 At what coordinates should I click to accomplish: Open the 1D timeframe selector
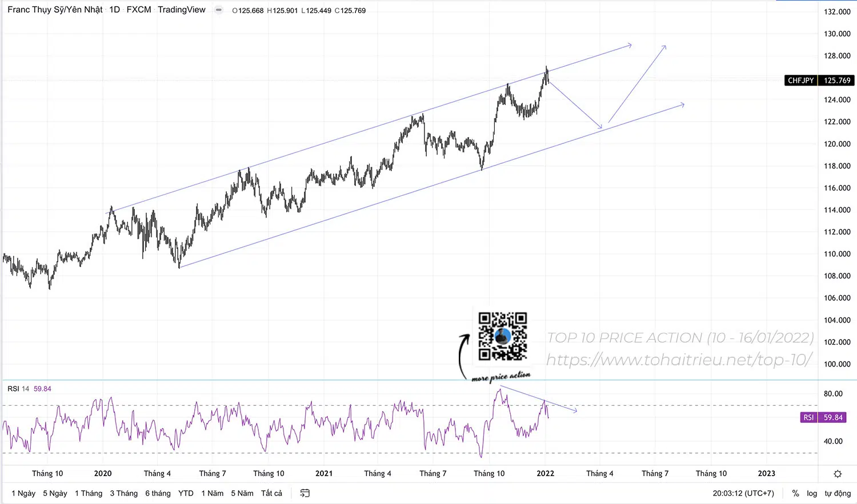click(114, 10)
